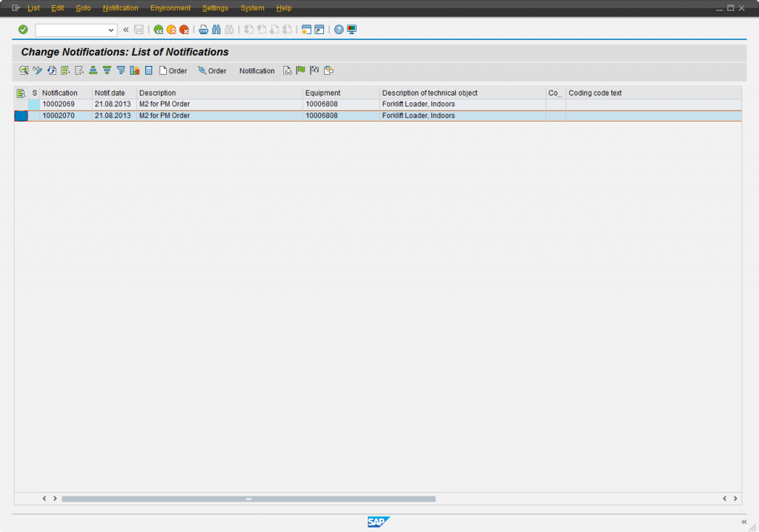Collapse the command field with the double-chevron
Screen dimensions: 759x532
coord(126,30)
